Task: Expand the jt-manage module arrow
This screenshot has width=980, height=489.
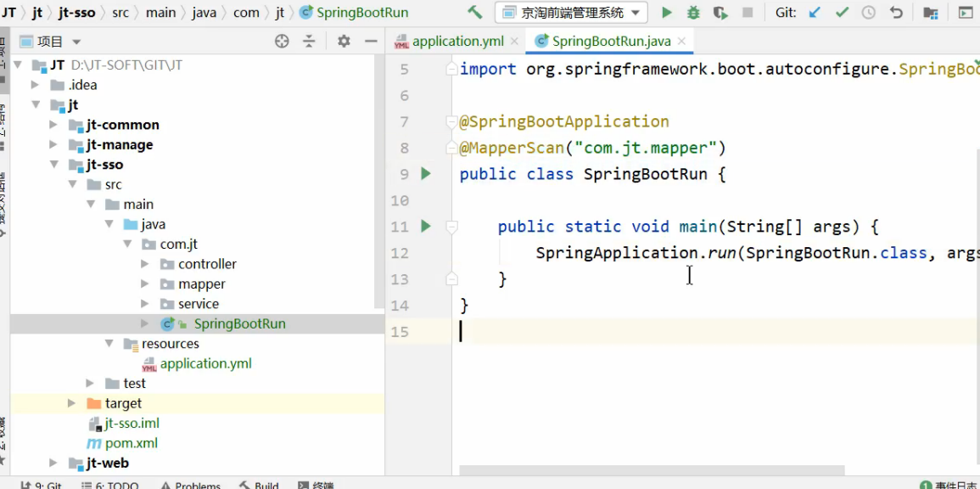Action: pos(53,144)
